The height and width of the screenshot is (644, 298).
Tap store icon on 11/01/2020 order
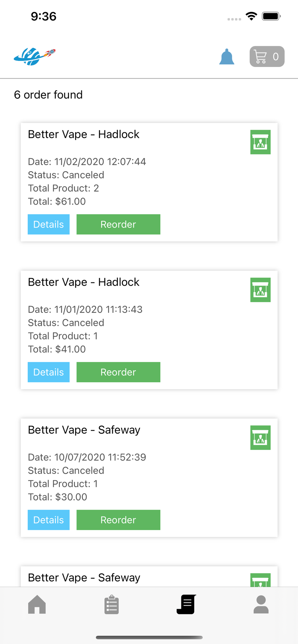pos(260,290)
